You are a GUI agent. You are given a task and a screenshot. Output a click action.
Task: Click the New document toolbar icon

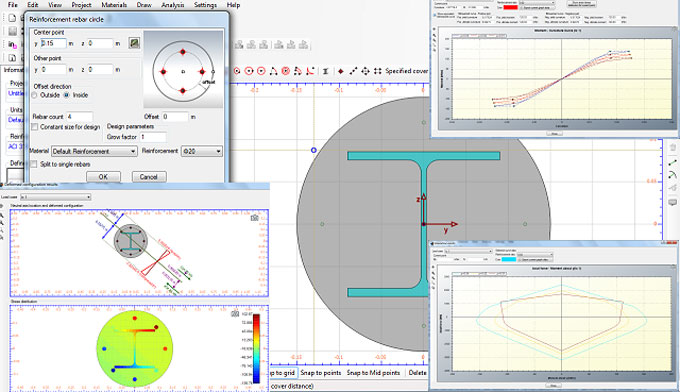[12, 18]
